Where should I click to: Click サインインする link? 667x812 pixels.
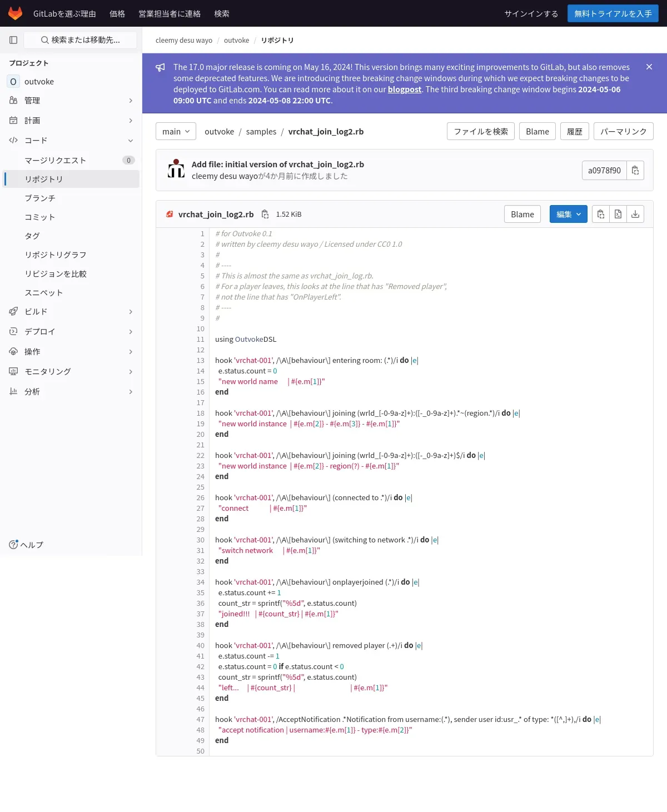(531, 13)
